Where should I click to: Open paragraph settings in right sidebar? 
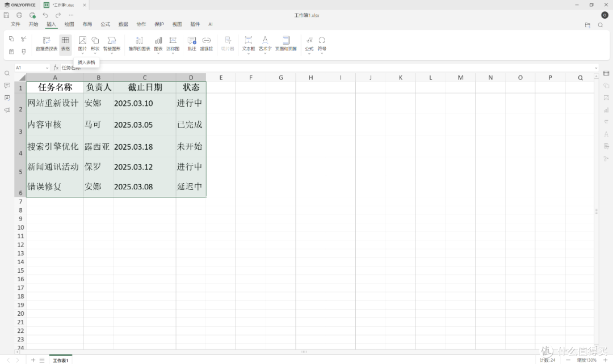click(606, 122)
